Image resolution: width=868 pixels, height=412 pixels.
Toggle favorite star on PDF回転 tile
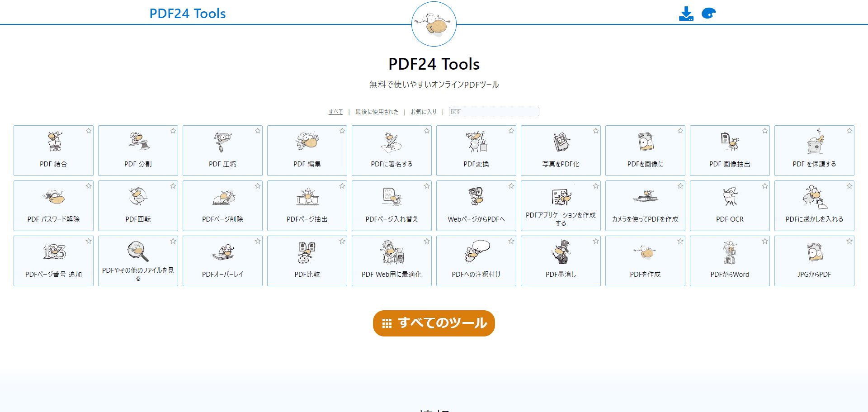[x=173, y=186]
